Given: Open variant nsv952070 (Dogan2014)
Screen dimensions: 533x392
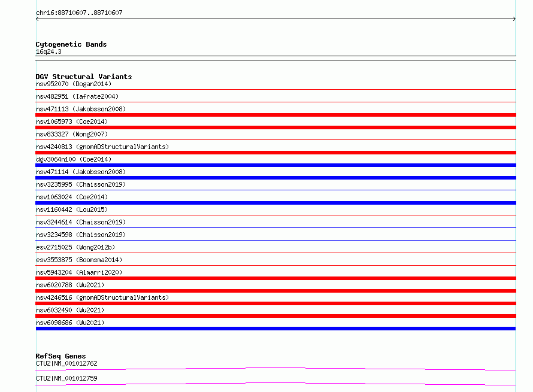Looking at the screenshot, I should coord(74,84).
